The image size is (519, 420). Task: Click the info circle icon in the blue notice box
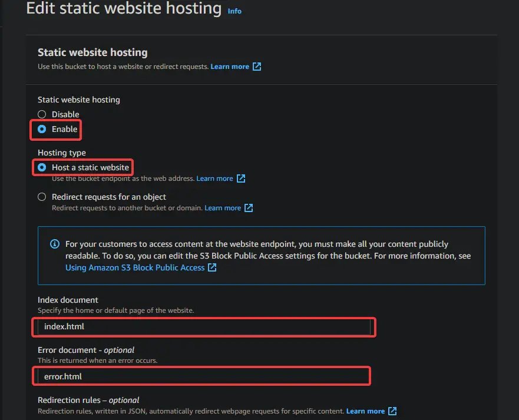coord(54,244)
